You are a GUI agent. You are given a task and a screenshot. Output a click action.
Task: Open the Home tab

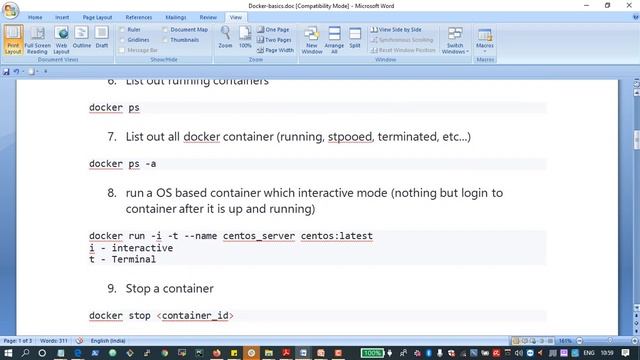[x=35, y=17]
